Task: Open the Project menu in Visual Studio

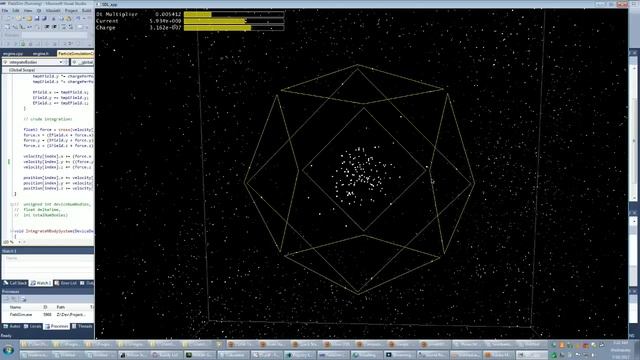Action: 71,11
